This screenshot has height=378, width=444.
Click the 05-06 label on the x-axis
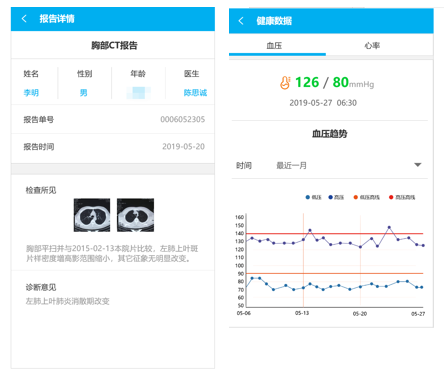tap(244, 313)
